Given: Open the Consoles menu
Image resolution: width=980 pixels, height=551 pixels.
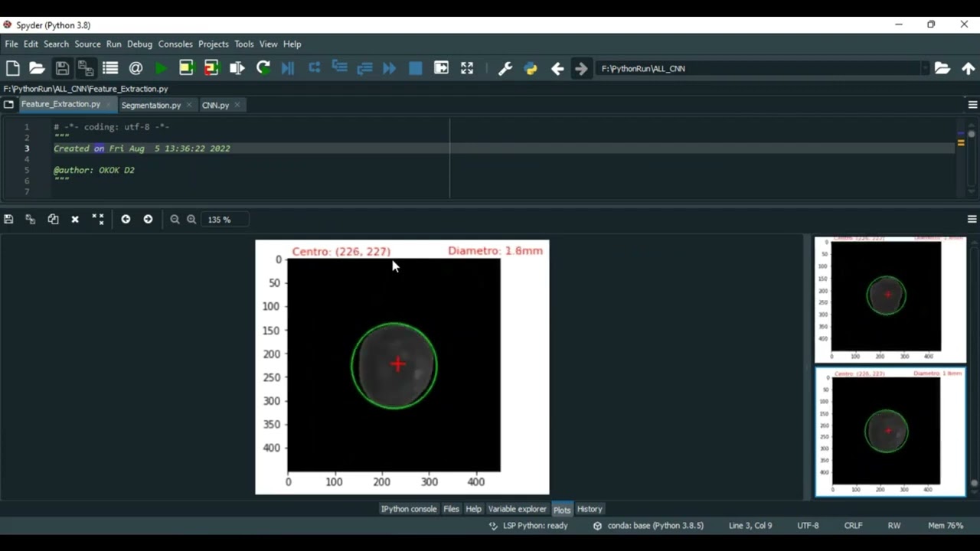Looking at the screenshot, I should tap(175, 44).
